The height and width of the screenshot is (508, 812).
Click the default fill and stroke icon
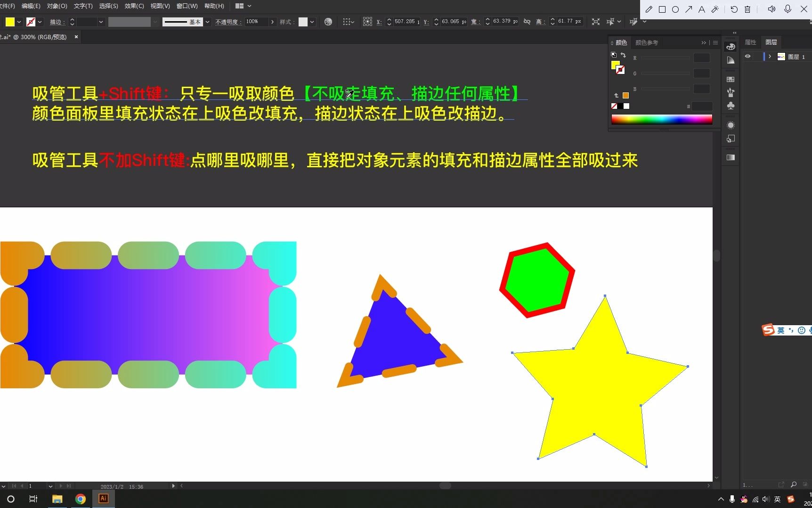tap(614, 55)
